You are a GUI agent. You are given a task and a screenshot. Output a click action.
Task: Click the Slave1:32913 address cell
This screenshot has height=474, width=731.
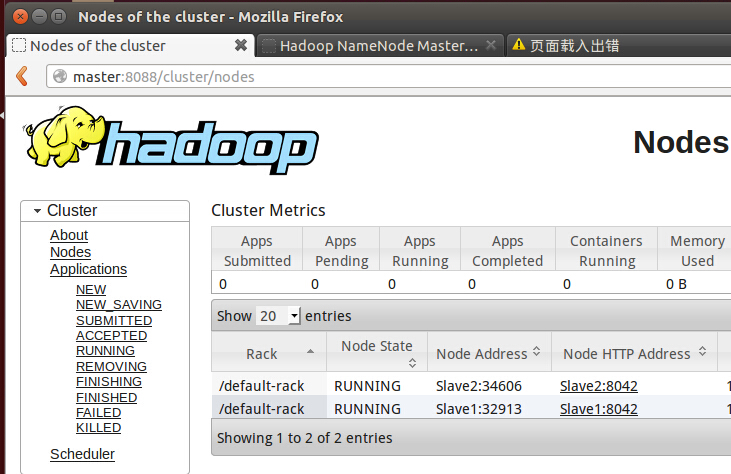479,409
